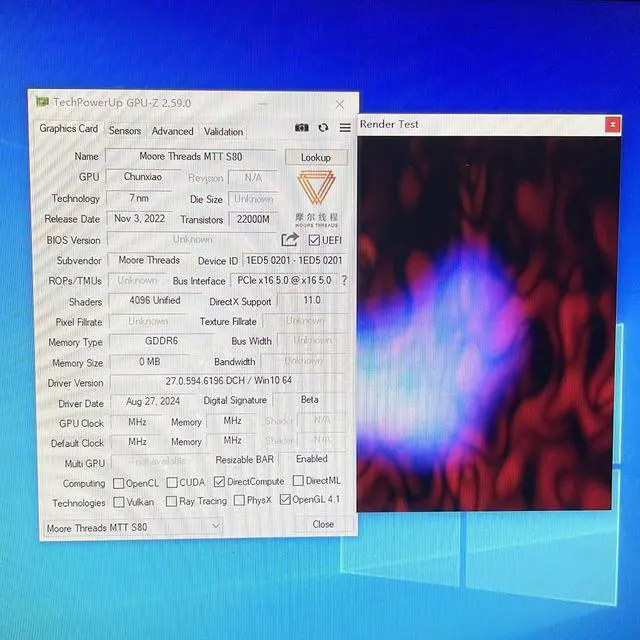Toggle the OpenGL 4.1 checkbox
The image size is (640, 640).
point(285,499)
